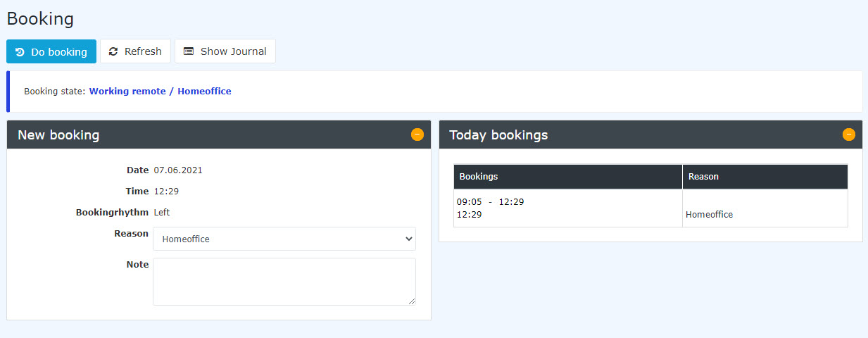Open the Reason dropdown showing Homeoffice
This screenshot has height=338, width=868.
[284, 239]
